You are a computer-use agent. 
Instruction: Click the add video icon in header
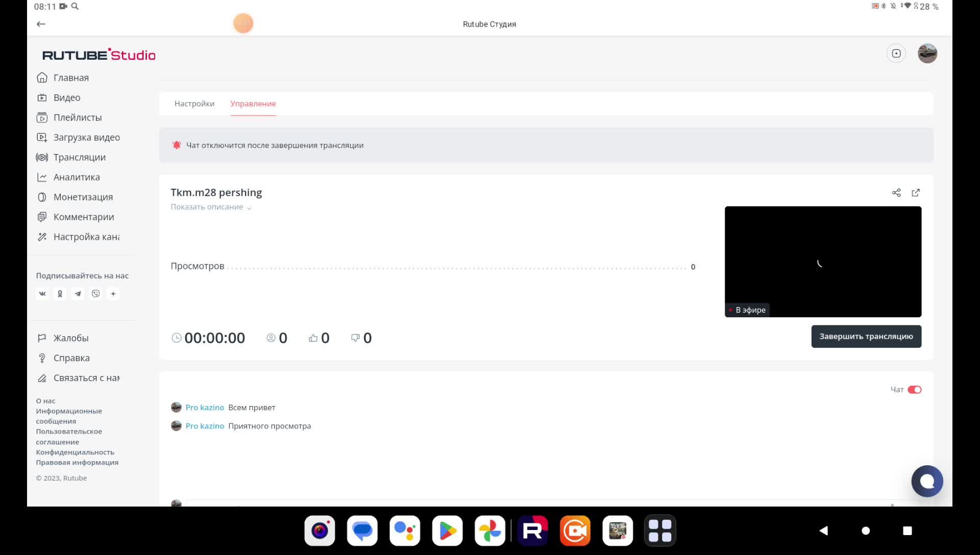[x=896, y=54]
